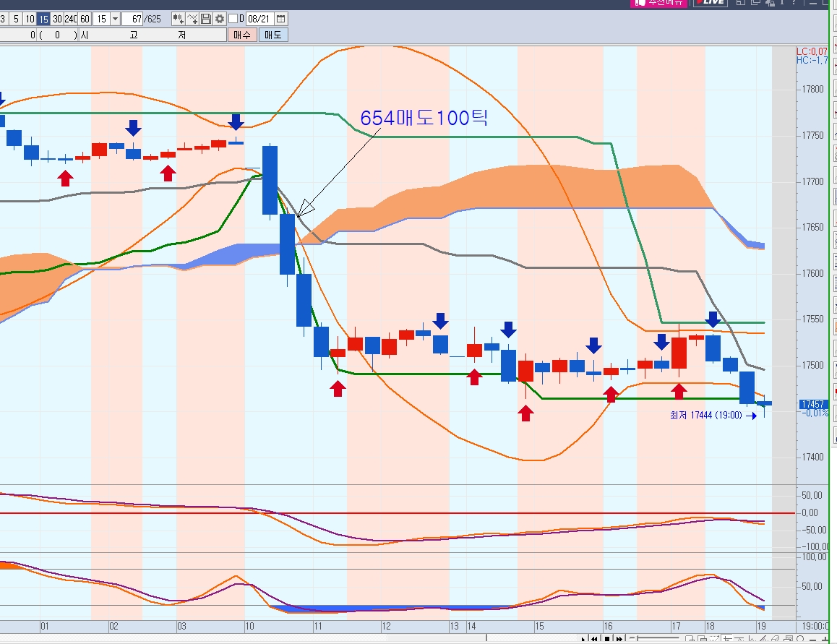Click the 매수 buy button

(242, 35)
